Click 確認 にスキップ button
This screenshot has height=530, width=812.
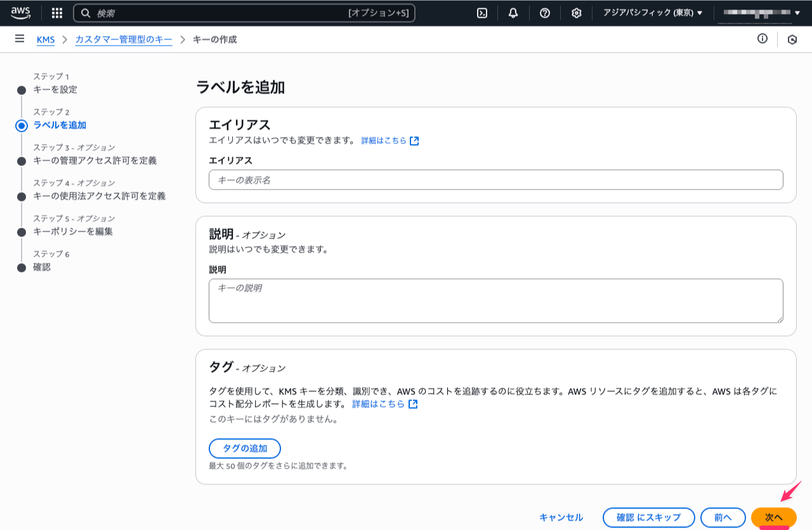(x=649, y=517)
